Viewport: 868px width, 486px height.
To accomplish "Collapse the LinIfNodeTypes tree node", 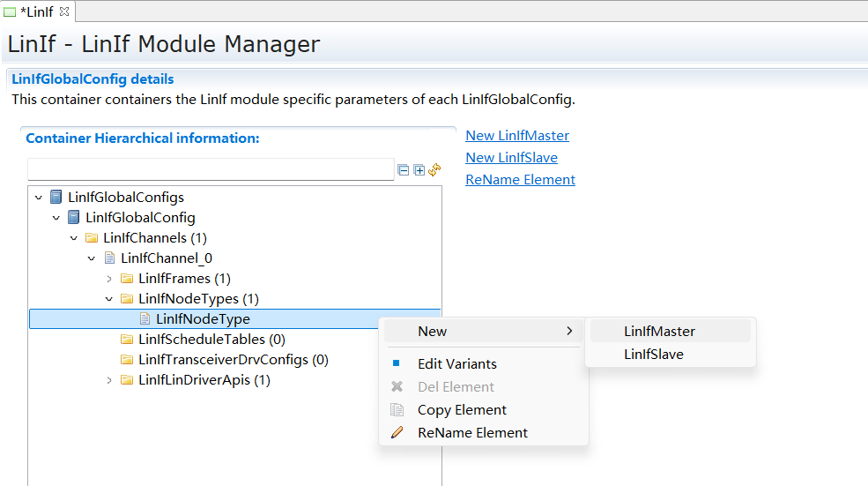I will coord(109,299).
